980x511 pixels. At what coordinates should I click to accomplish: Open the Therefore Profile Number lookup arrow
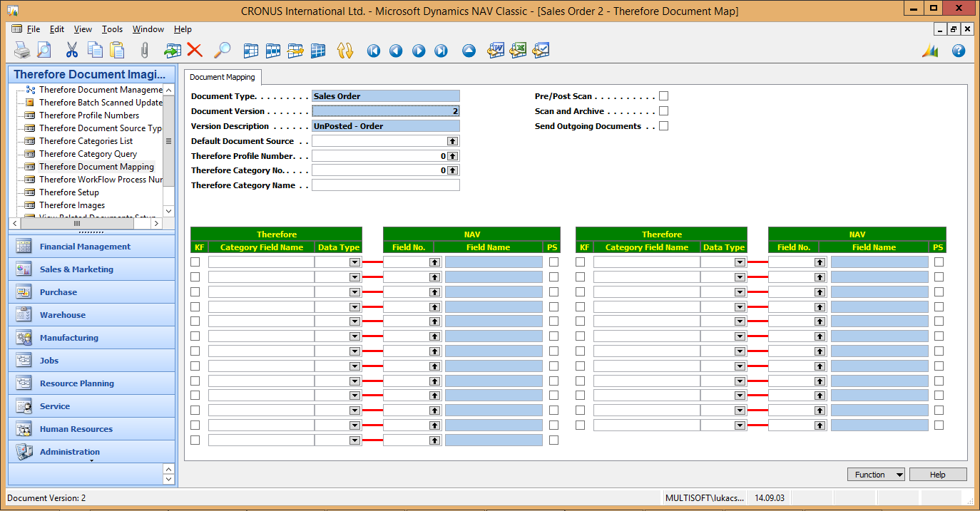pos(452,156)
